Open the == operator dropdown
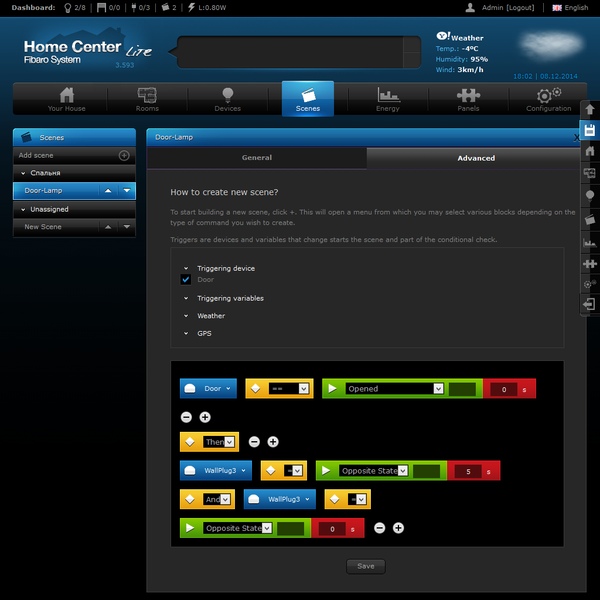The height and width of the screenshot is (600, 600). pyautogui.click(x=289, y=389)
